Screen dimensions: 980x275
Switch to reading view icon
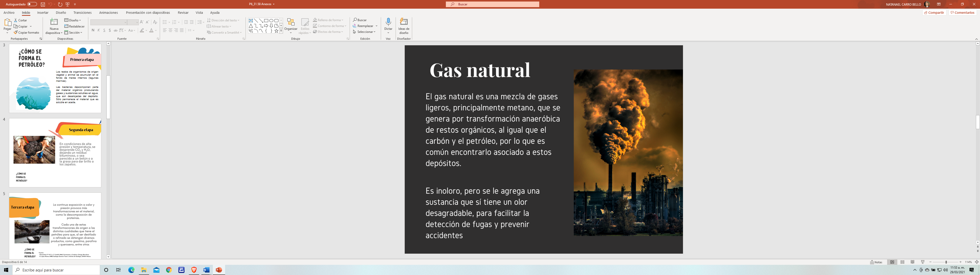(912, 262)
